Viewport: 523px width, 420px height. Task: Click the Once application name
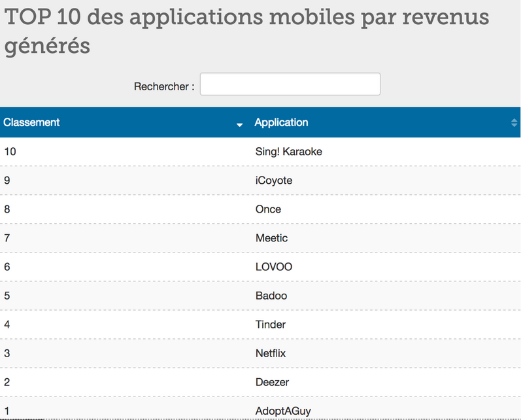point(268,209)
